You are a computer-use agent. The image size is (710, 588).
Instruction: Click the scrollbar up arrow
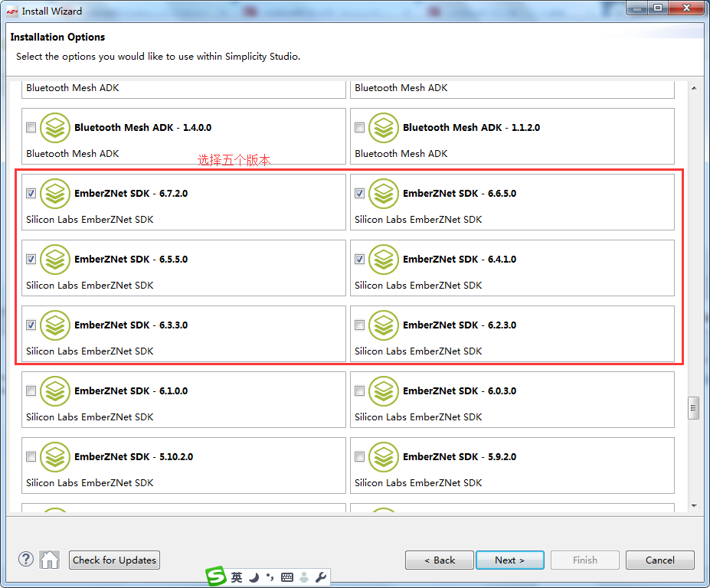[694, 88]
